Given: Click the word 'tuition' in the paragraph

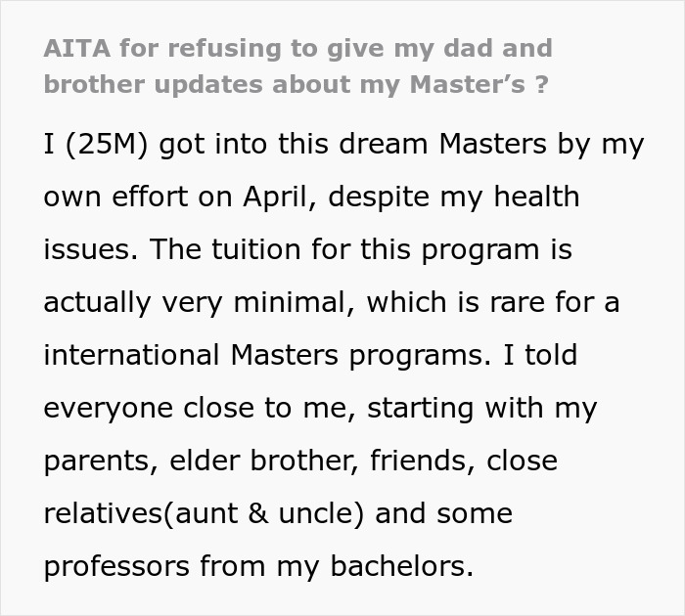Looking at the screenshot, I should 256,249.
